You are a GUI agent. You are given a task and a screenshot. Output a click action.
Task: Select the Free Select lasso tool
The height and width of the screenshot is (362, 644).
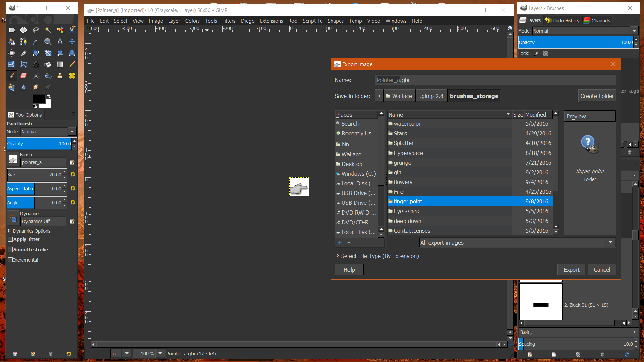point(36,30)
